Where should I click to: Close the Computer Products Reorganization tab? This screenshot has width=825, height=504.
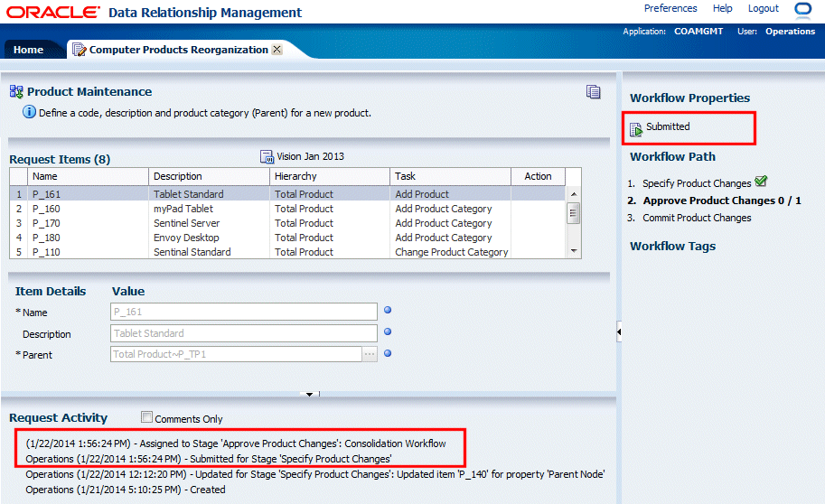click(277, 49)
